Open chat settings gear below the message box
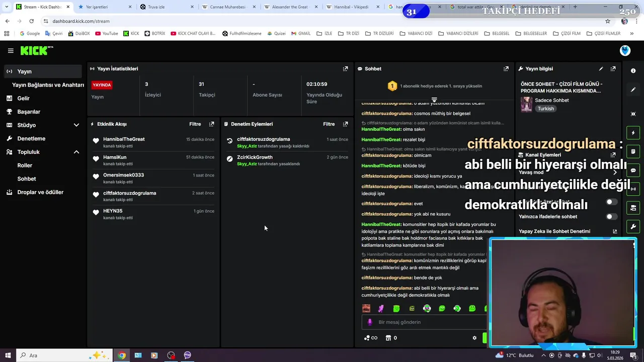 click(x=474, y=338)
